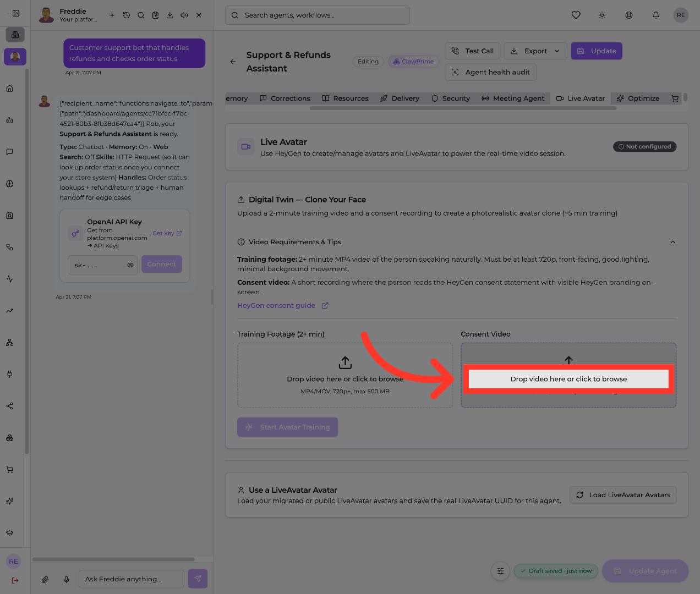Image resolution: width=700 pixels, height=594 pixels.
Task: Click the Not configured status badge
Action: click(644, 147)
